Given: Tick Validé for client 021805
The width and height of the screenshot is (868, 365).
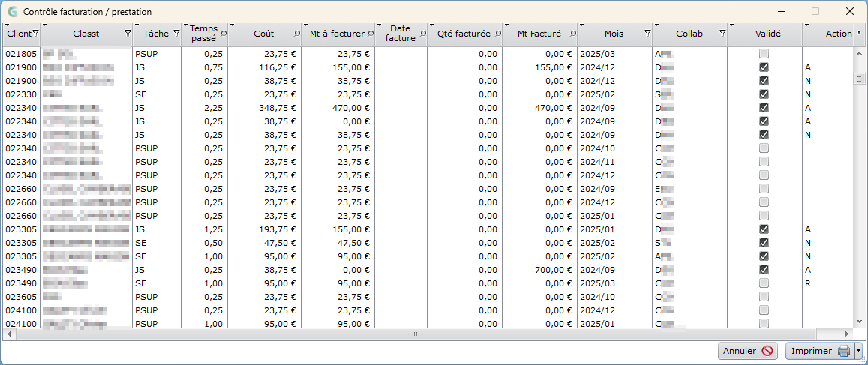Looking at the screenshot, I should pyautogui.click(x=764, y=54).
